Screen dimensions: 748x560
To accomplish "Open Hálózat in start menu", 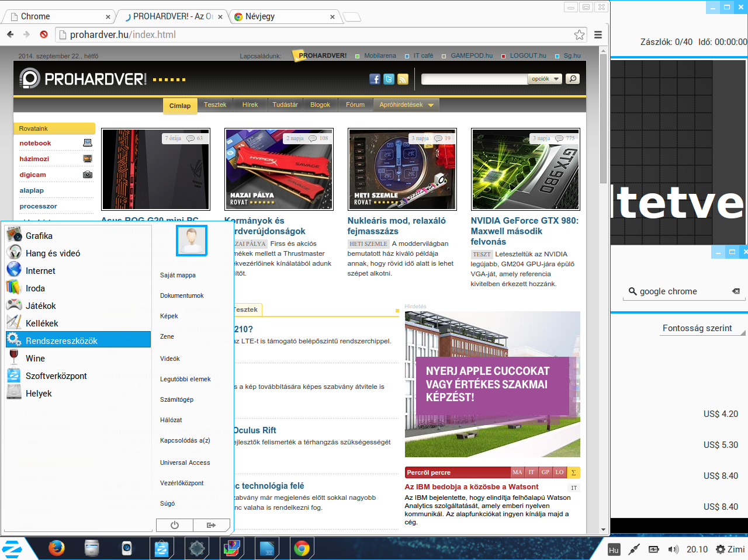I will 171,420.
